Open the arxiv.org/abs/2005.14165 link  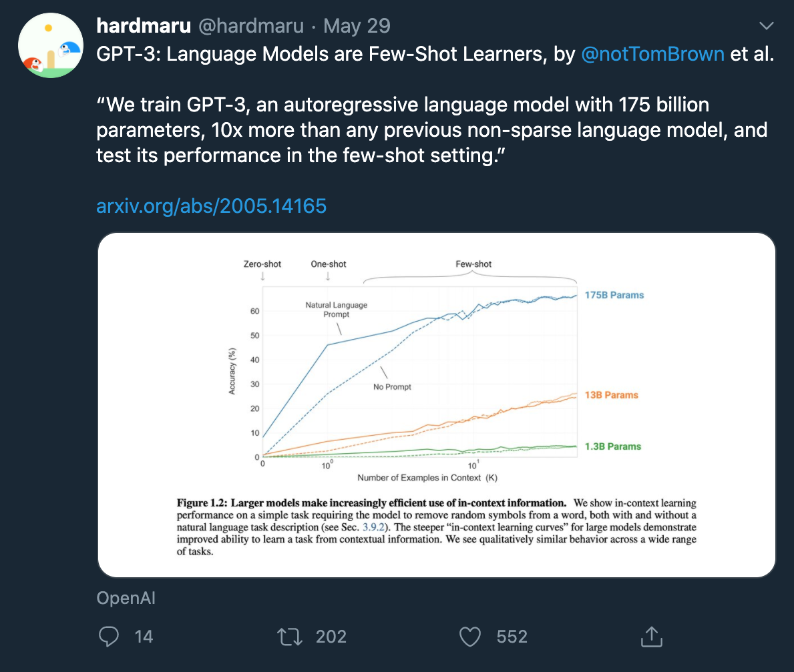211,206
